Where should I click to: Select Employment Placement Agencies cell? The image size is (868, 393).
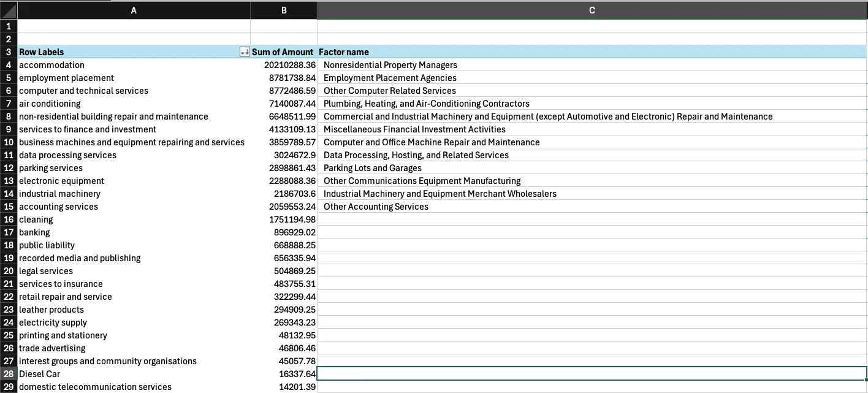(x=592, y=78)
